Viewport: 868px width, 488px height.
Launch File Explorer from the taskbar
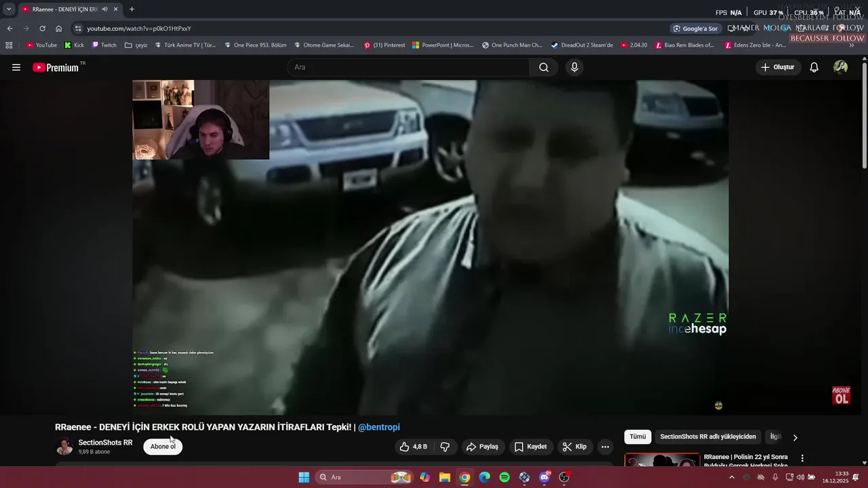tap(445, 477)
